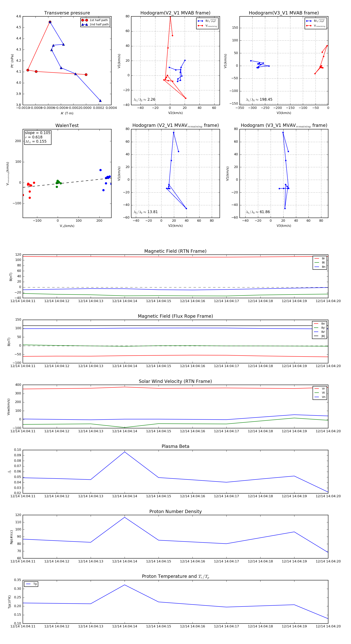Click the λ1/λ3 ≈ 61.86 ratio label

point(258,212)
